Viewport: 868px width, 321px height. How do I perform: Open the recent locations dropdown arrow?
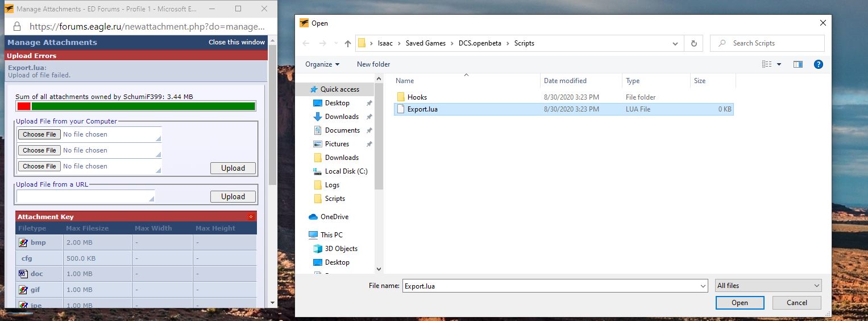tap(336, 44)
